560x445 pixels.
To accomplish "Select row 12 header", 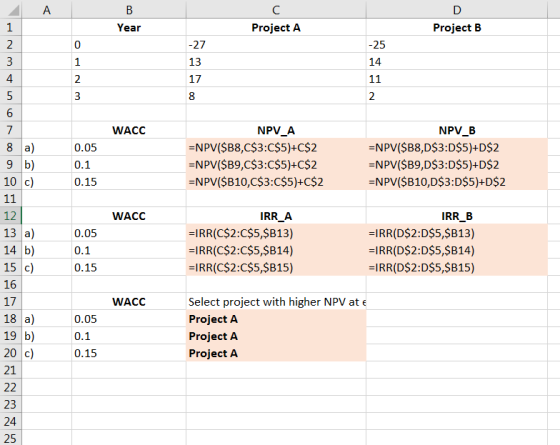I will pos(10,216).
